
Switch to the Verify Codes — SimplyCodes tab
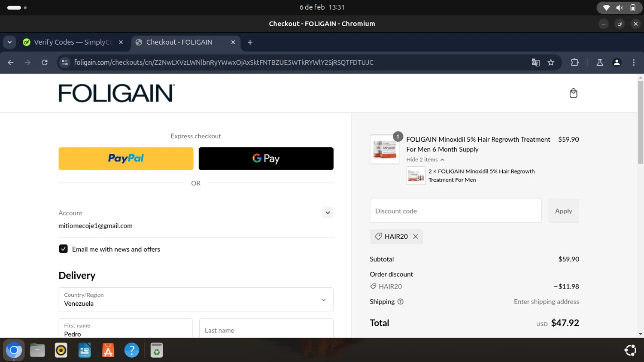point(73,42)
